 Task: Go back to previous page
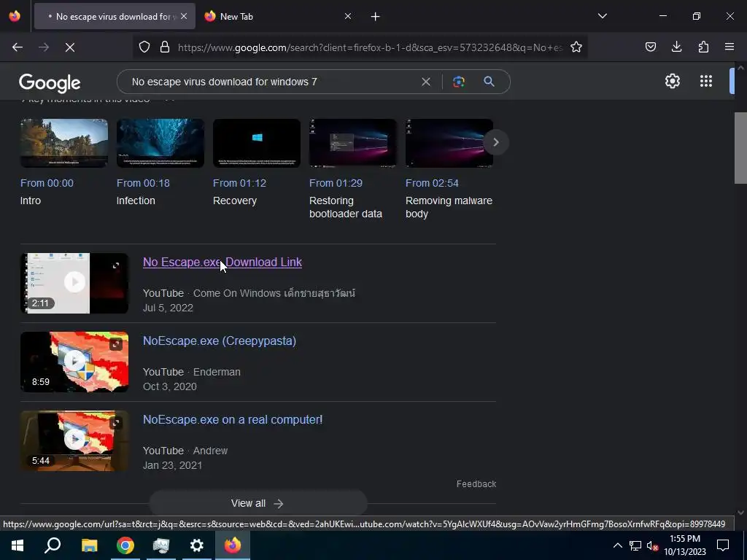18,47
